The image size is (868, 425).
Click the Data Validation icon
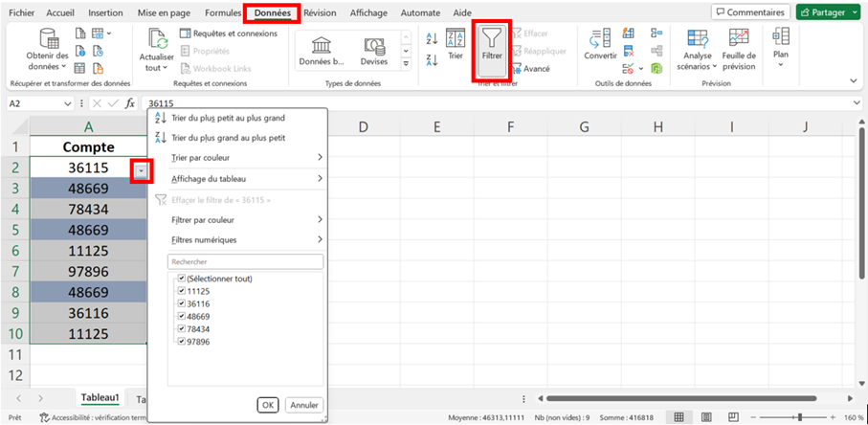(629, 69)
